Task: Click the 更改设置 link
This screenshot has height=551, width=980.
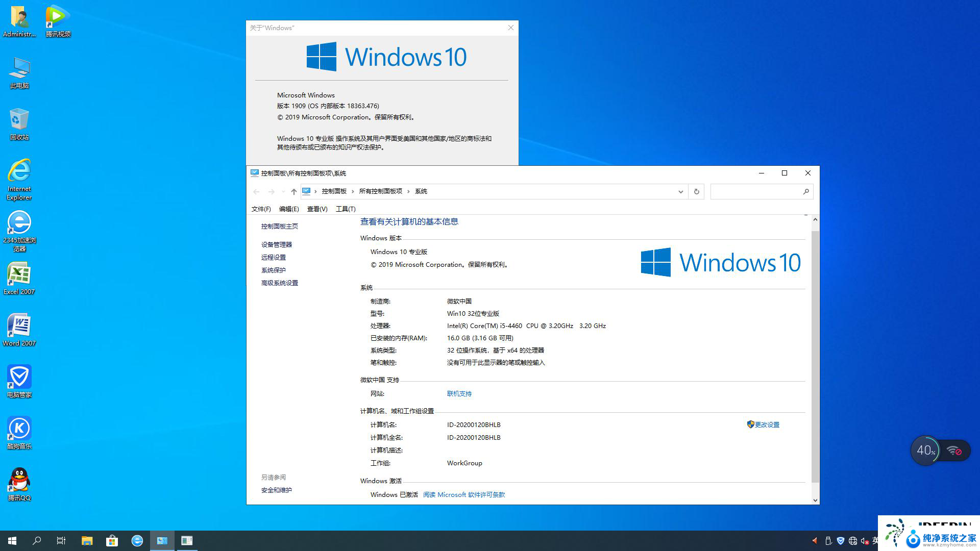Action: coord(767,425)
